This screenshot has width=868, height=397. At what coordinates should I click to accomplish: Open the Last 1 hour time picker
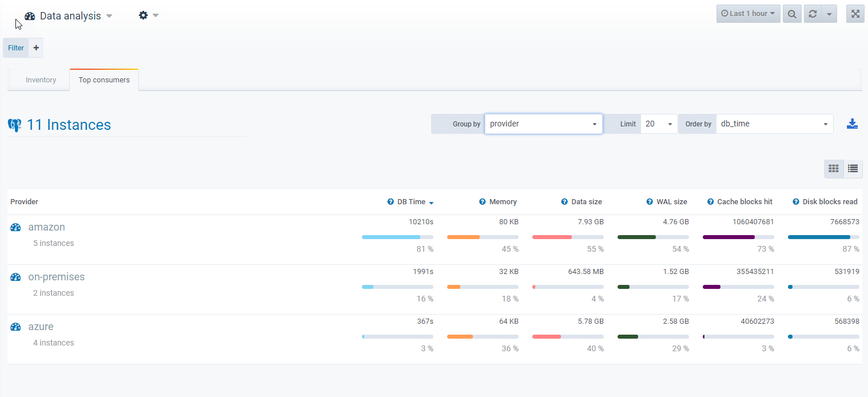(748, 14)
